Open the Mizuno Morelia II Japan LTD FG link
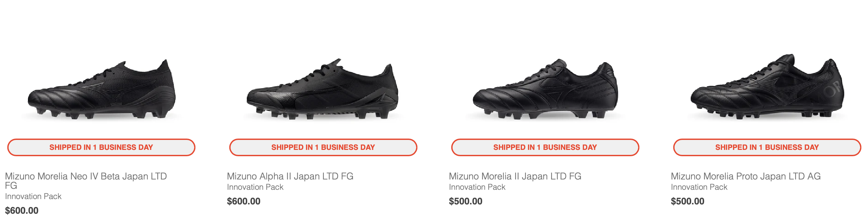 515,176
